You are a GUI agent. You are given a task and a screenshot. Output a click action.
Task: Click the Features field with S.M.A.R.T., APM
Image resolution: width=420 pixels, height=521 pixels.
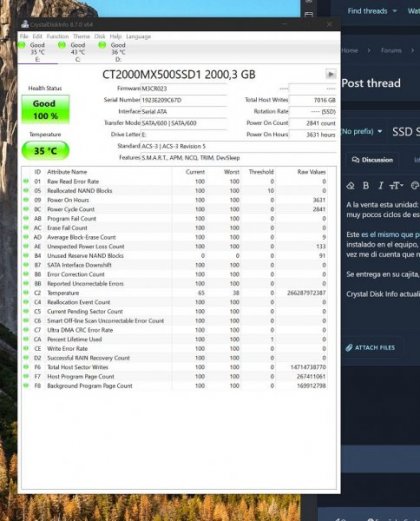tap(238, 158)
